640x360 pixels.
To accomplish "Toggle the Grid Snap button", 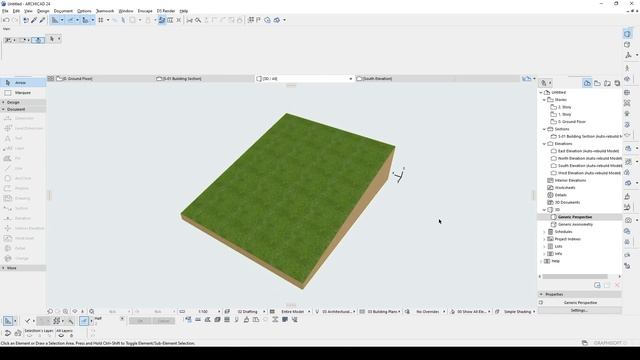I will [101, 20].
